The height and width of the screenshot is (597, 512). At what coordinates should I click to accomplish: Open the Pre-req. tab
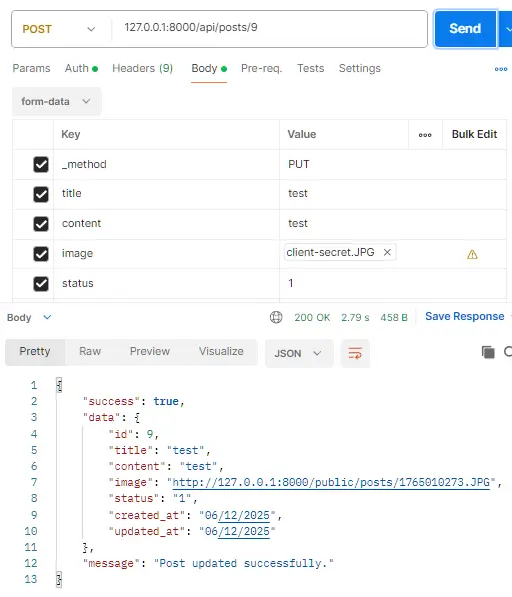tap(261, 68)
